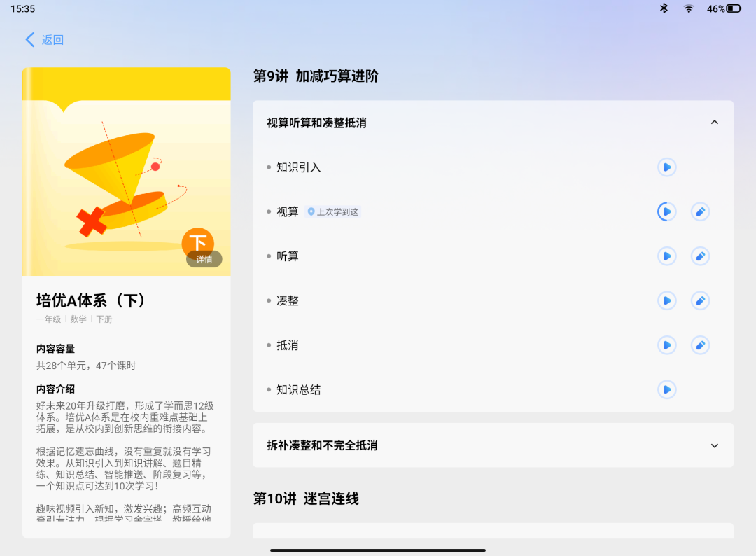Tap the Wi-Fi status icon
Image resolution: width=756 pixels, height=556 pixels.
pos(689,8)
